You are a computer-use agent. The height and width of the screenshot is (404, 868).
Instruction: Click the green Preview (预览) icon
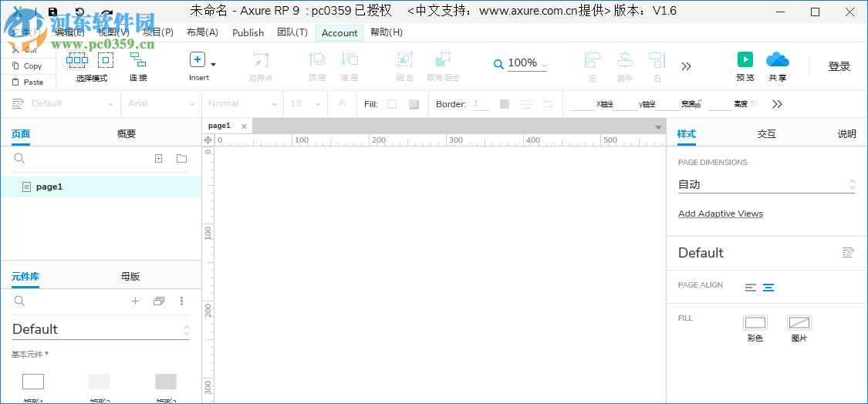[x=745, y=59]
